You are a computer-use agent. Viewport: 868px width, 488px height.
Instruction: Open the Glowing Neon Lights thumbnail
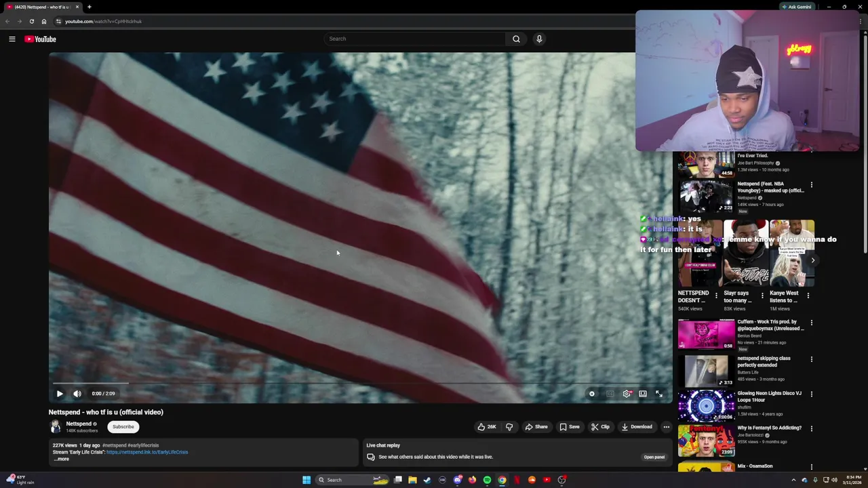[x=706, y=405]
